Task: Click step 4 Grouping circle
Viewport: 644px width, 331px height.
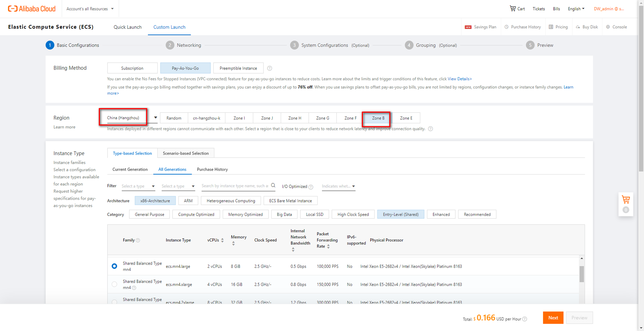Action: tap(409, 45)
